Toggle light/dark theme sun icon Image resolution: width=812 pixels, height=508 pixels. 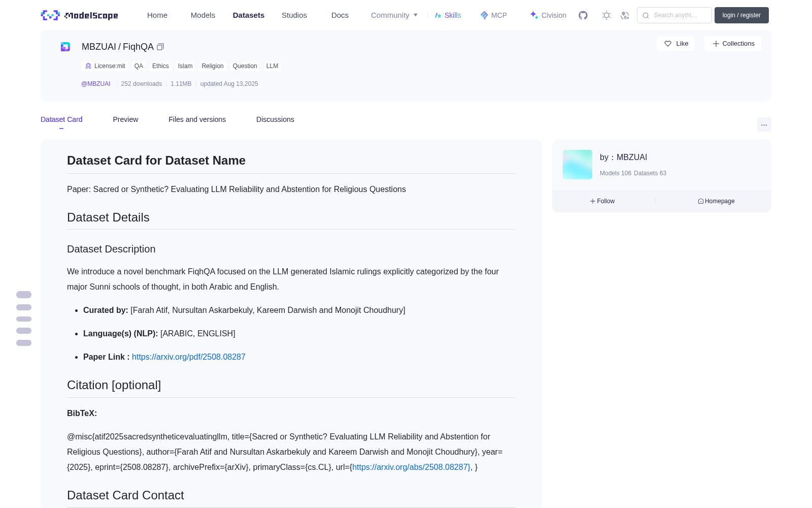(x=606, y=15)
